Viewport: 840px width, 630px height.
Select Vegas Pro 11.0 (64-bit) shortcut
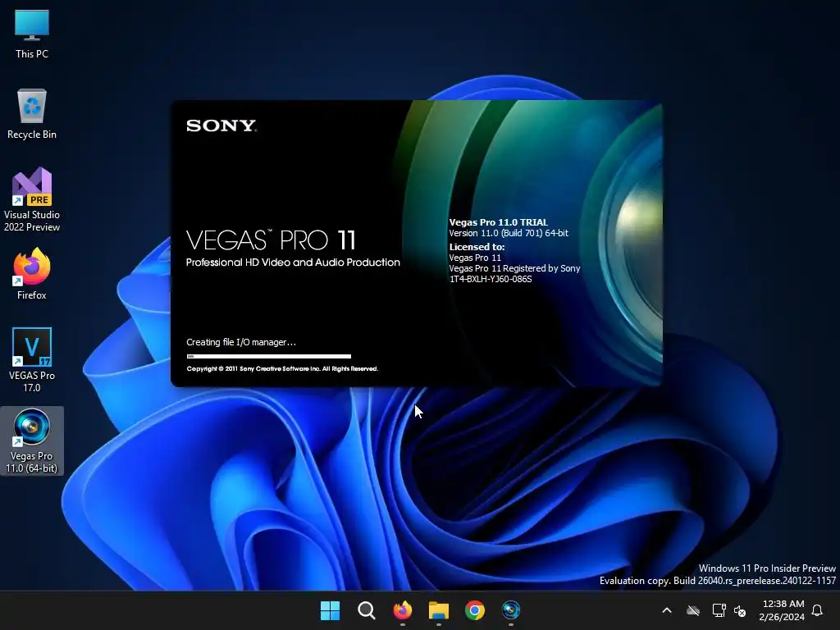click(32, 441)
